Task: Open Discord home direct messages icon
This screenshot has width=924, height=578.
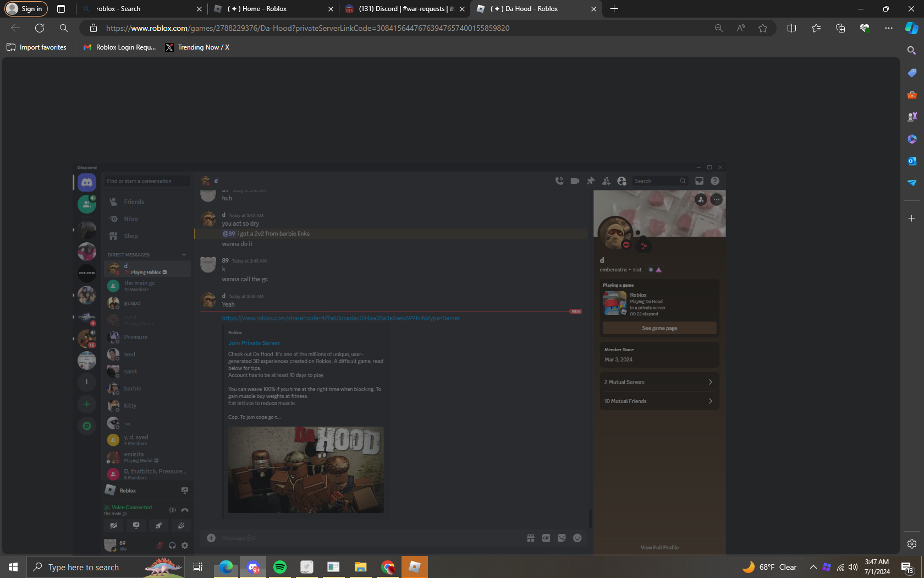Action: click(x=87, y=182)
